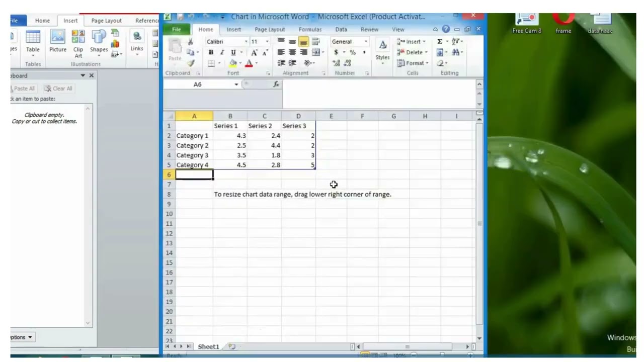Screen dimensions: 644x362
Task: Open Clipboard pane options arrow in Word
Action: coord(83,75)
